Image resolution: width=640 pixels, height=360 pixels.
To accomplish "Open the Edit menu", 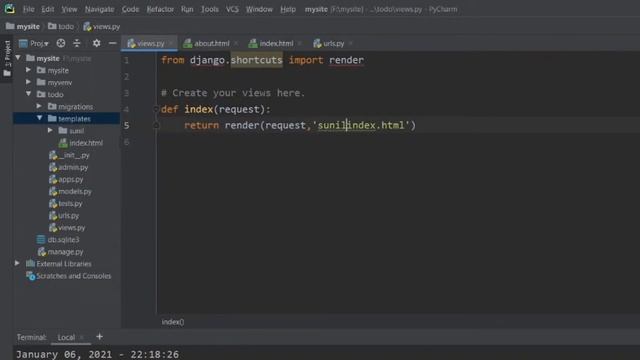I will coord(48,9).
